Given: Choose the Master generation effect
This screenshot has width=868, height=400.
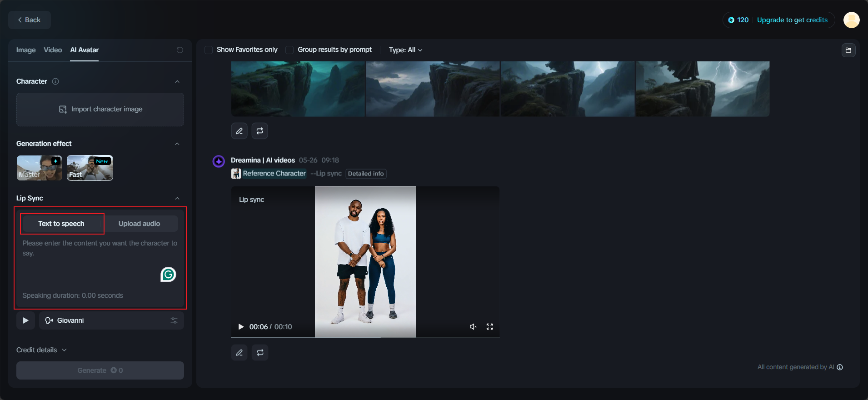Looking at the screenshot, I should (x=40, y=168).
